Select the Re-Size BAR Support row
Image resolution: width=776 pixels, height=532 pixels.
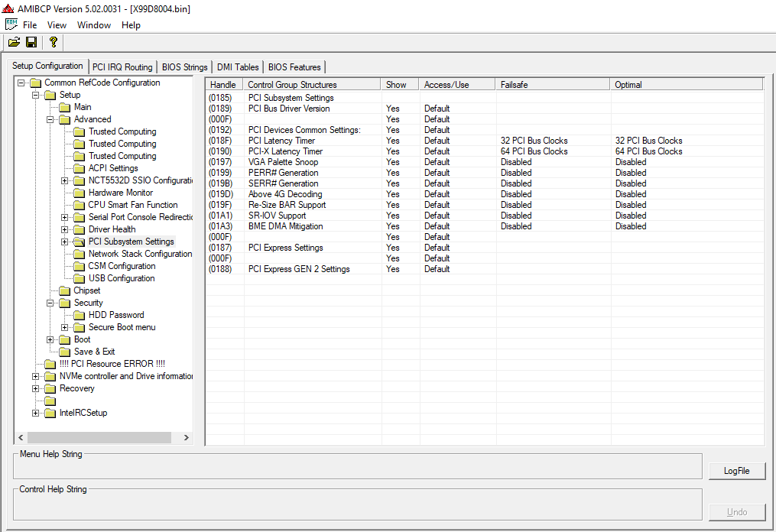click(x=485, y=205)
